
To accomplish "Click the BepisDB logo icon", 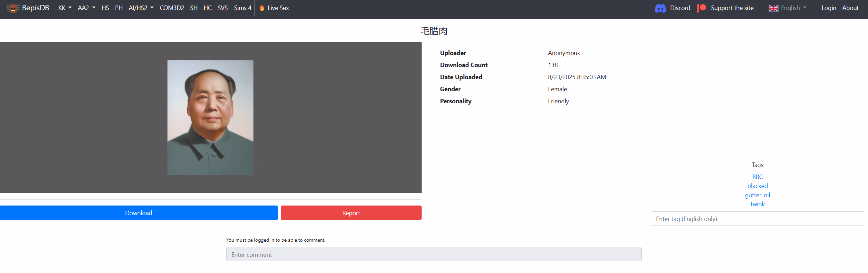I will tap(13, 8).
